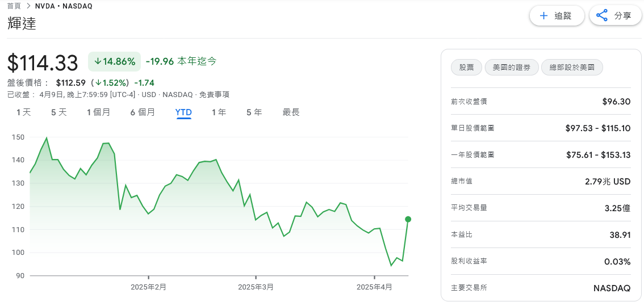This screenshot has height=302, width=644.
Task: Click the 本益比 row label
Action: click(x=462, y=234)
